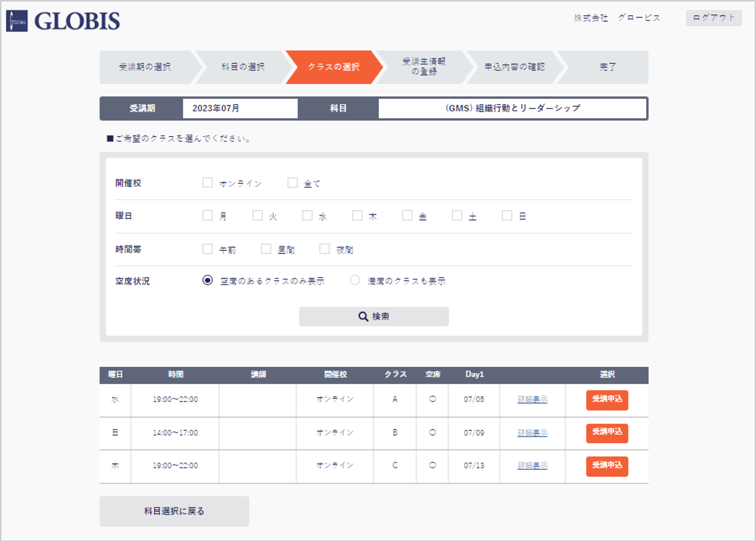756x542 pixels.
Task: Check the オンライン campus checkbox
Action: [x=208, y=183]
